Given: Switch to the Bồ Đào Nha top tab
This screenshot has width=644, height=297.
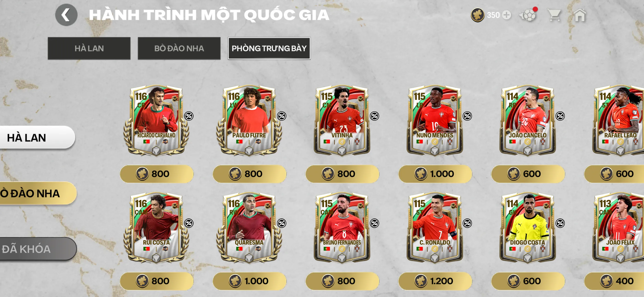Looking at the screenshot, I should coord(179,48).
